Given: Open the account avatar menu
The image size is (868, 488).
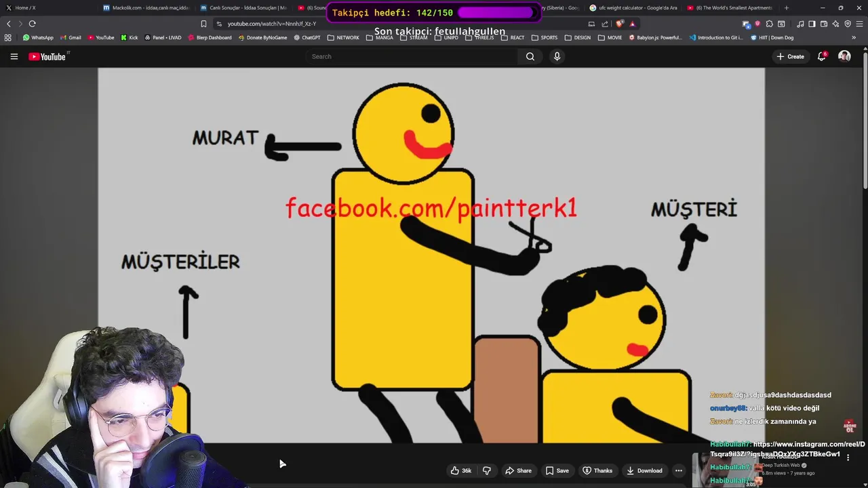Looking at the screenshot, I should [x=844, y=56].
